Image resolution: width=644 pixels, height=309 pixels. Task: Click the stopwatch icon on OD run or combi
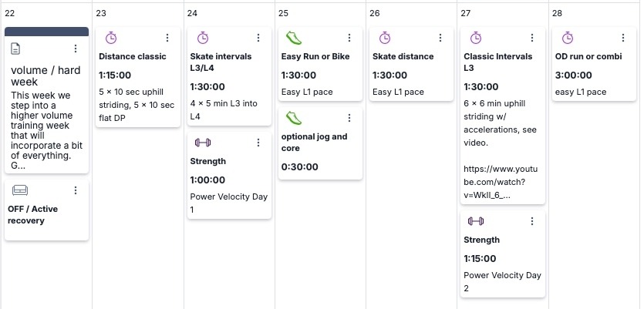(x=567, y=38)
